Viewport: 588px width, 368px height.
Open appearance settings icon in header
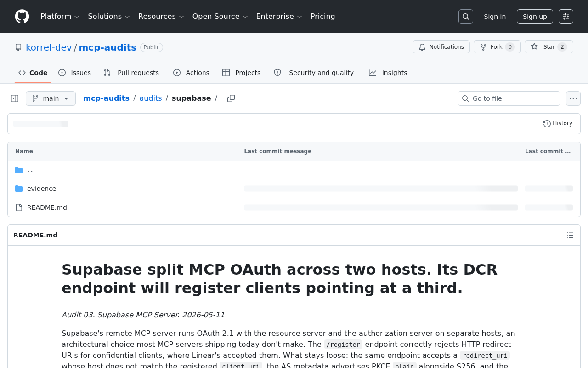click(x=566, y=17)
